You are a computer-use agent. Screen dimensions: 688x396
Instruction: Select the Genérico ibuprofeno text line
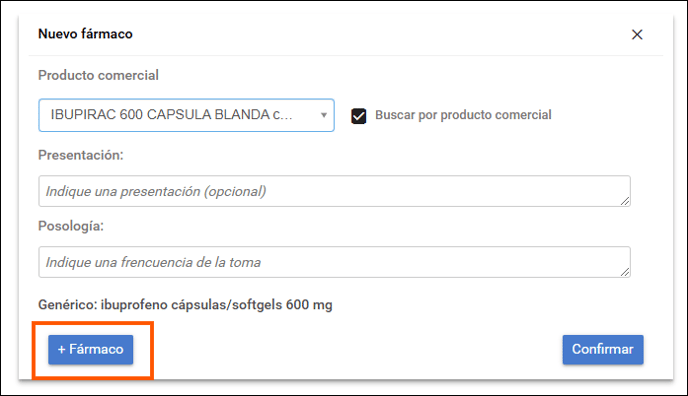click(185, 305)
